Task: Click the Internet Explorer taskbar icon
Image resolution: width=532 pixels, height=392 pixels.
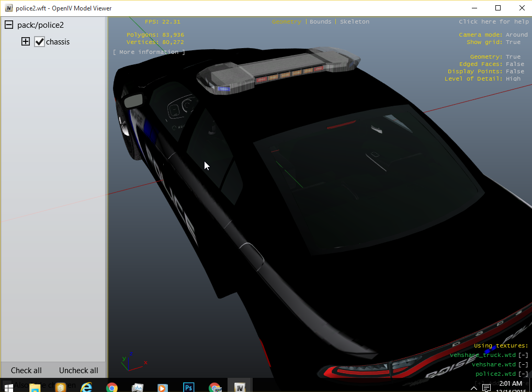Action: [86, 387]
